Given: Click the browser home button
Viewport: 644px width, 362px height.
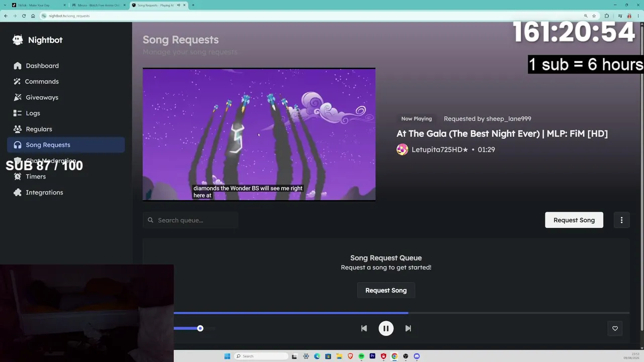Looking at the screenshot, I should [x=33, y=16].
